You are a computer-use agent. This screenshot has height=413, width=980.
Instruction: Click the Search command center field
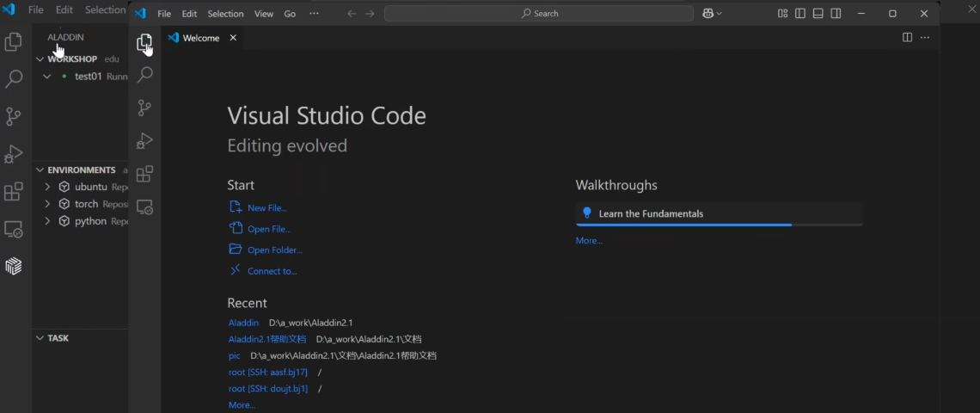tap(539, 13)
